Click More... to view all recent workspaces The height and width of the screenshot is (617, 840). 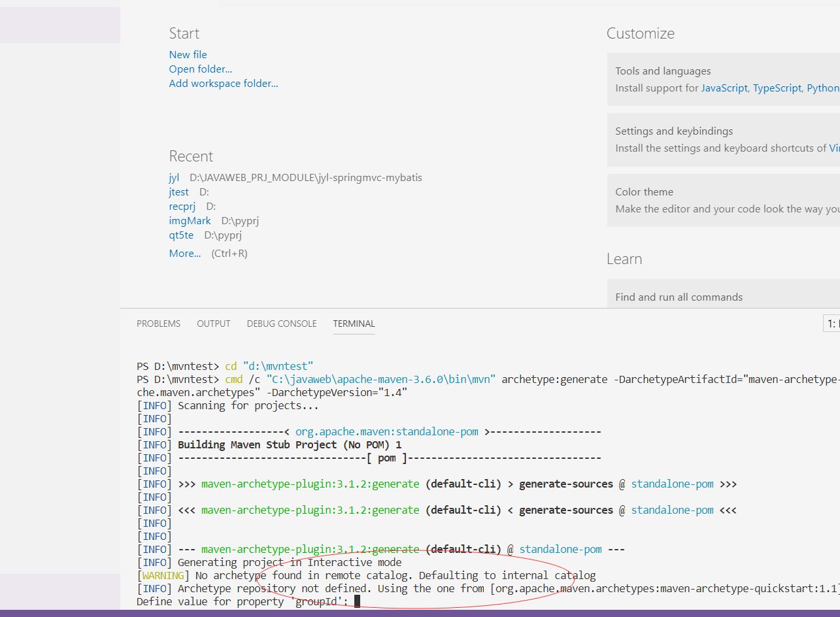[x=185, y=253]
